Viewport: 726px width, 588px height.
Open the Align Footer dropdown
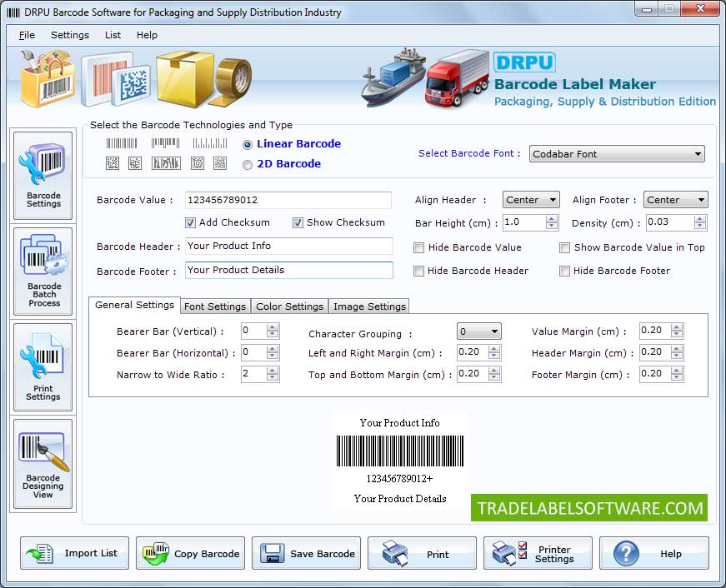coord(675,200)
